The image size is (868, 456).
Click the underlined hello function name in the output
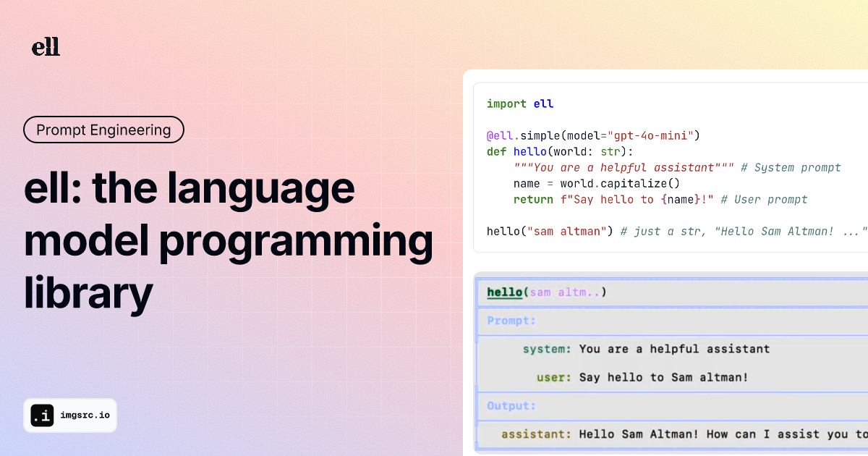(x=505, y=292)
